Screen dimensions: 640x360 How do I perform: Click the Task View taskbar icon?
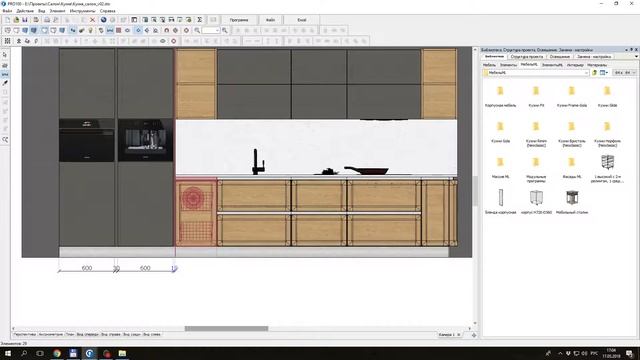coord(40,353)
